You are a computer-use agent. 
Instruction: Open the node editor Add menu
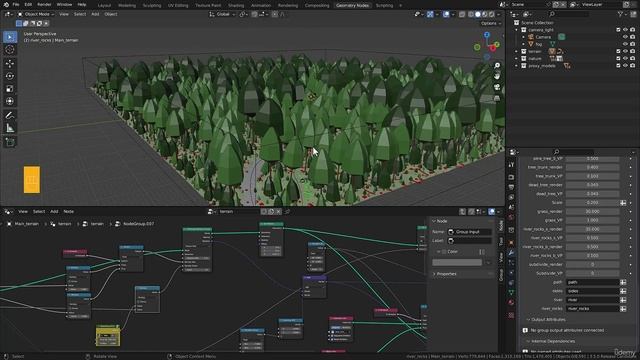[x=54, y=211]
